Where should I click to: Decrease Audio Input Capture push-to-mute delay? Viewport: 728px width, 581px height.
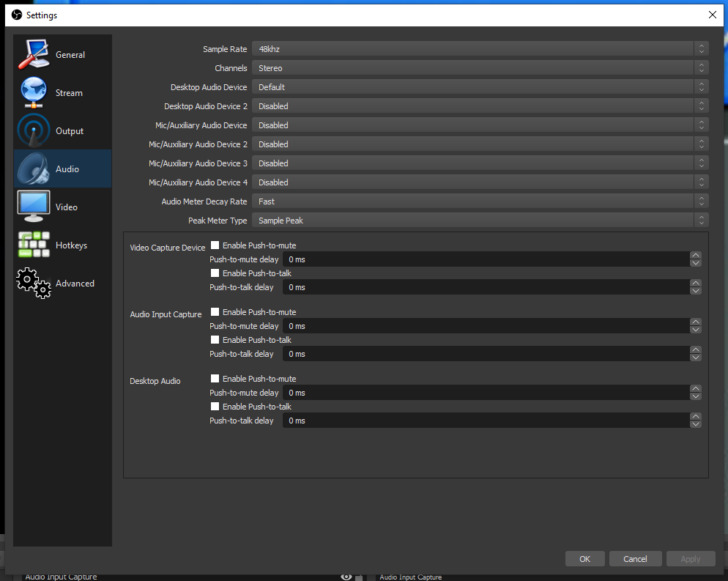[695, 330]
